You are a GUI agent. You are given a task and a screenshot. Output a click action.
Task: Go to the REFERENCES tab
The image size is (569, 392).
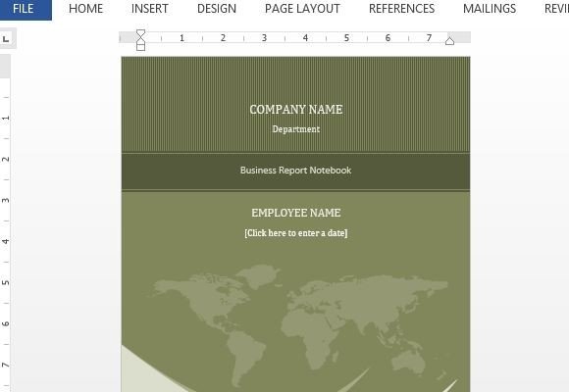pyautogui.click(x=401, y=9)
